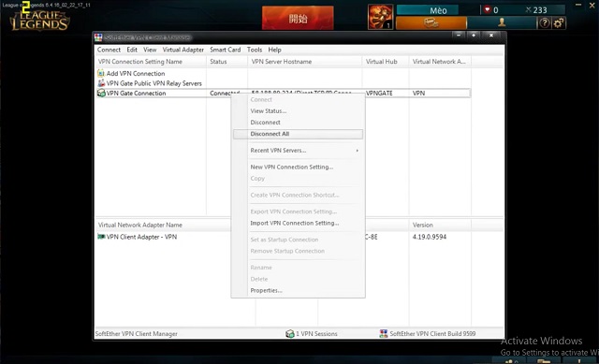Open the Virtual Adapter menu
599x364 pixels.
tap(183, 50)
